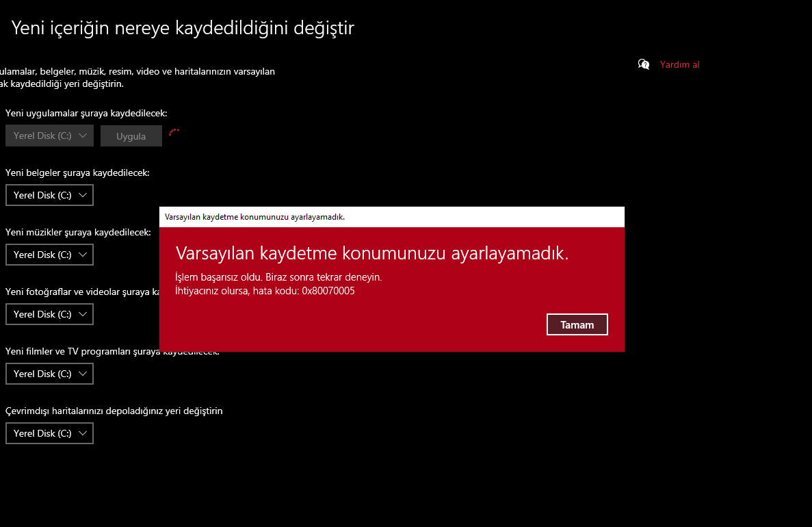Click the 'Çevrimdışı haritalarınızı depoladığınız yeri değiştirin' label
The width and height of the screenshot is (812, 527).
point(114,411)
